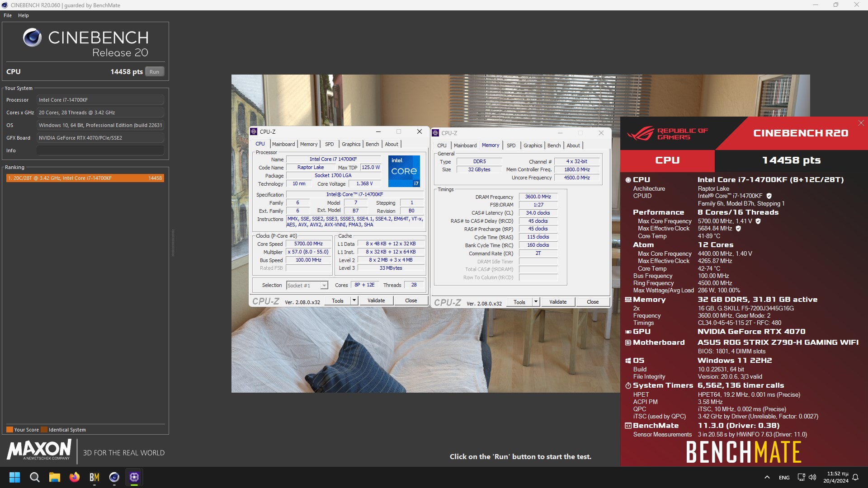868x488 pixels.
Task: Open the notifications bell icon
Action: click(855, 477)
